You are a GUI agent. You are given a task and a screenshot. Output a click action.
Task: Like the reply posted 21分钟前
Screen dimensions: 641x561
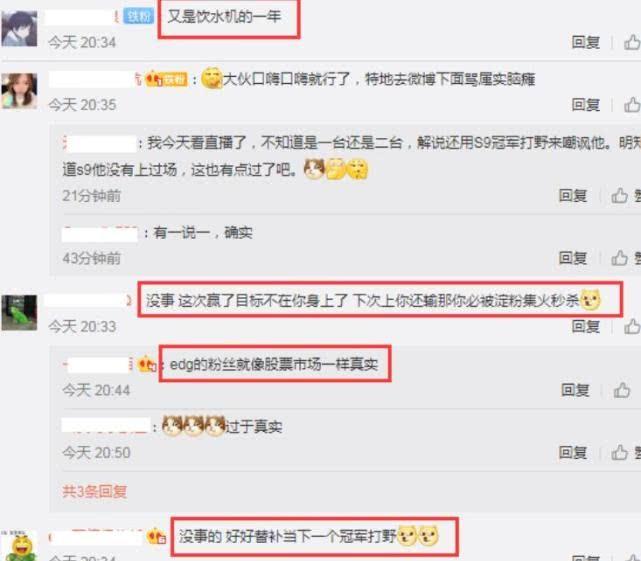click(x=620, y=196)
